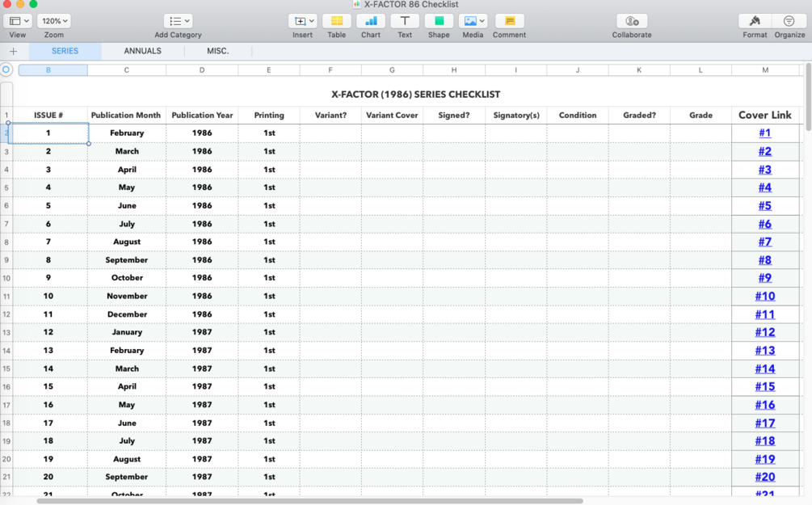
Task: Click the Table toolbar icon
Action: pos(337,21)
